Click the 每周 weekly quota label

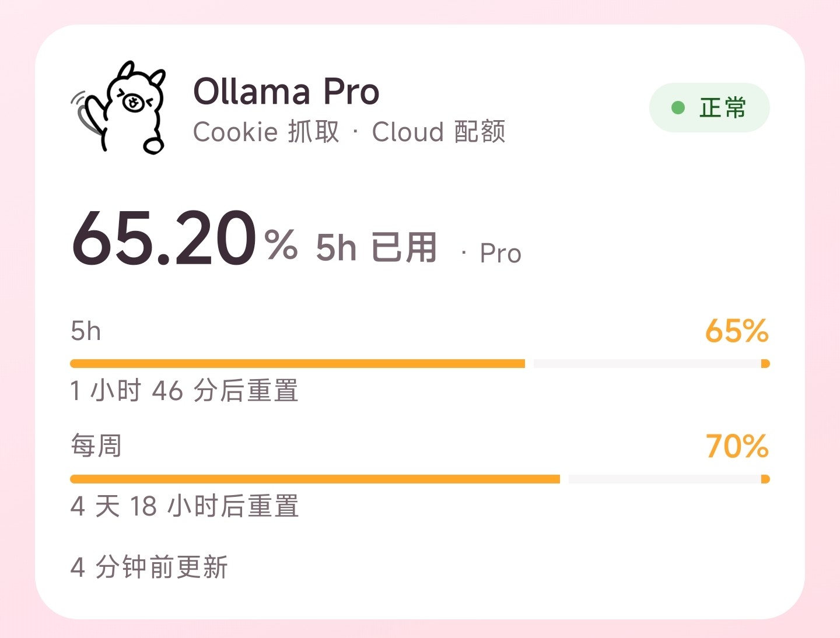[96, 446]
